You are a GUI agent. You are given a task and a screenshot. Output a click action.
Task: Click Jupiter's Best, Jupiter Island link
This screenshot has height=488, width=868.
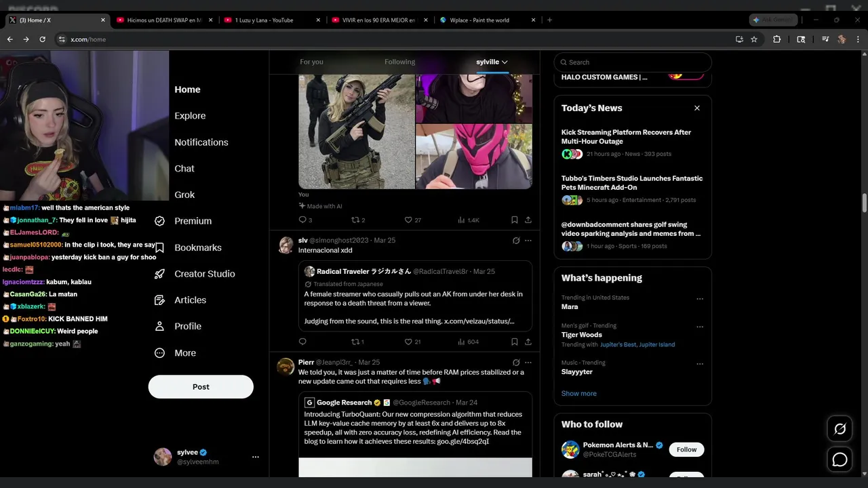coord(637,344)
